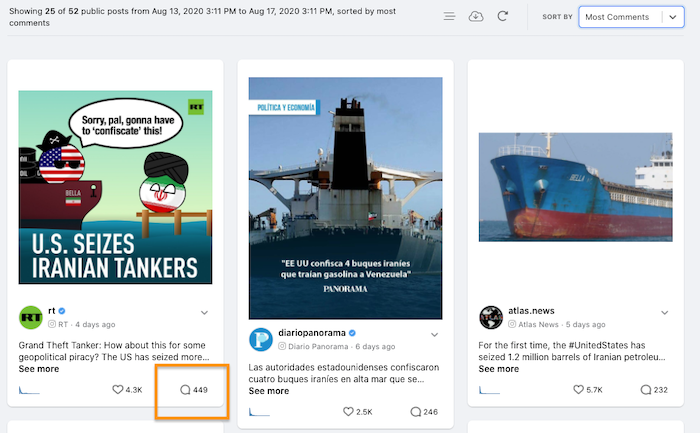Click the comment bubble showing 449
The image size is (700, 433).
click(x=185, y=390)
